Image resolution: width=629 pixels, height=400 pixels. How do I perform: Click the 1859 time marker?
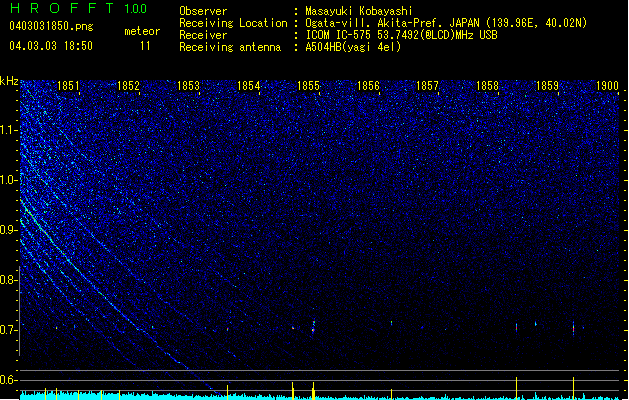click(547, 86)
